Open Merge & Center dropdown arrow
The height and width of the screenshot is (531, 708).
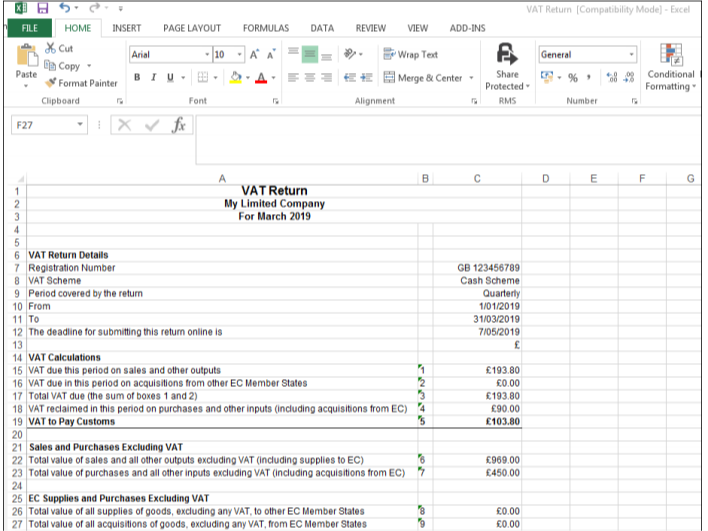tap(471, 78)
